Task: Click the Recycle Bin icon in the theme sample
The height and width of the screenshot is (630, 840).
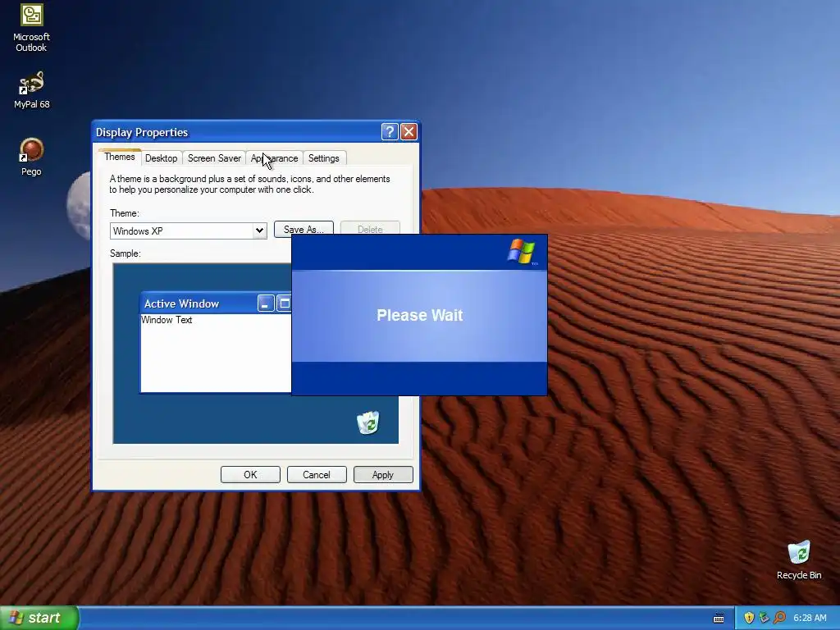Action: click(368, 422)
